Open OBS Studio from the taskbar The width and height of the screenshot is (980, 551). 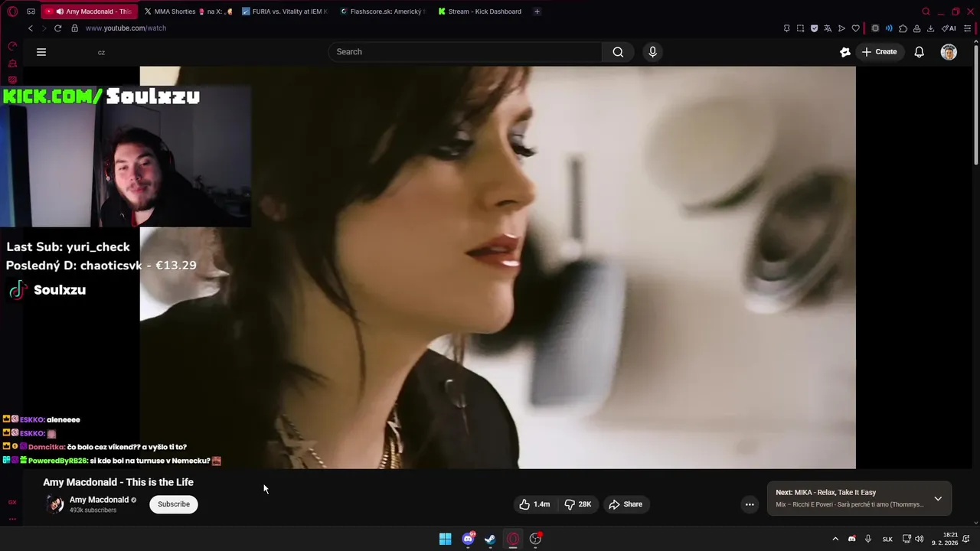click(535, 539)
